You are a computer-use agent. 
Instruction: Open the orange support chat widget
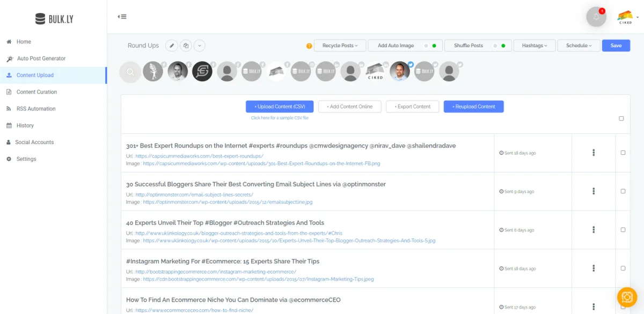(627, 297)
